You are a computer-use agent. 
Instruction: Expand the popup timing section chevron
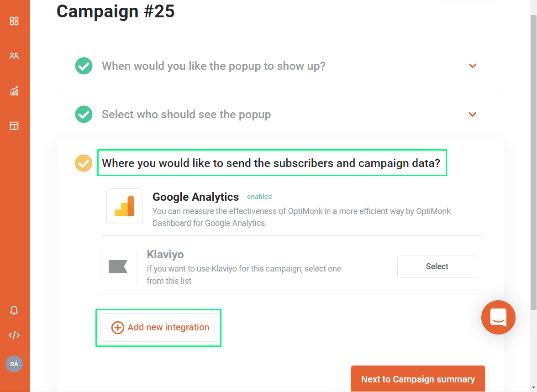[x=473, y=66]
